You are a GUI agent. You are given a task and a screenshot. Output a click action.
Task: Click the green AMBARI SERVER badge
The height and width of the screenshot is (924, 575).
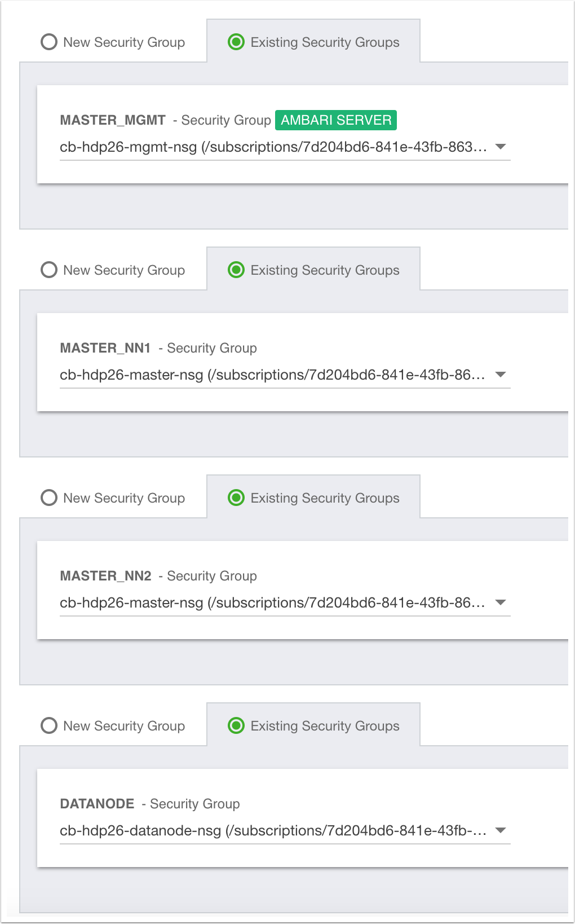(x=335, y=120)
